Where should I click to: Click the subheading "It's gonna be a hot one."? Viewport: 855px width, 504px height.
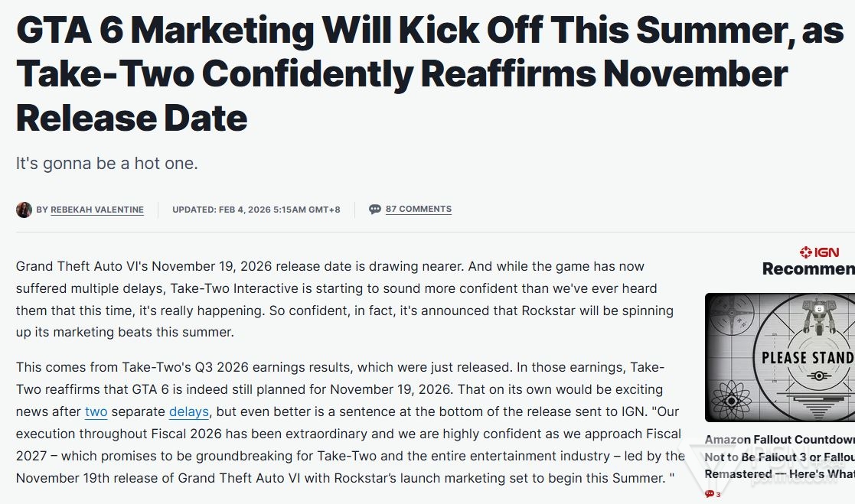click(x=107, y=164)
